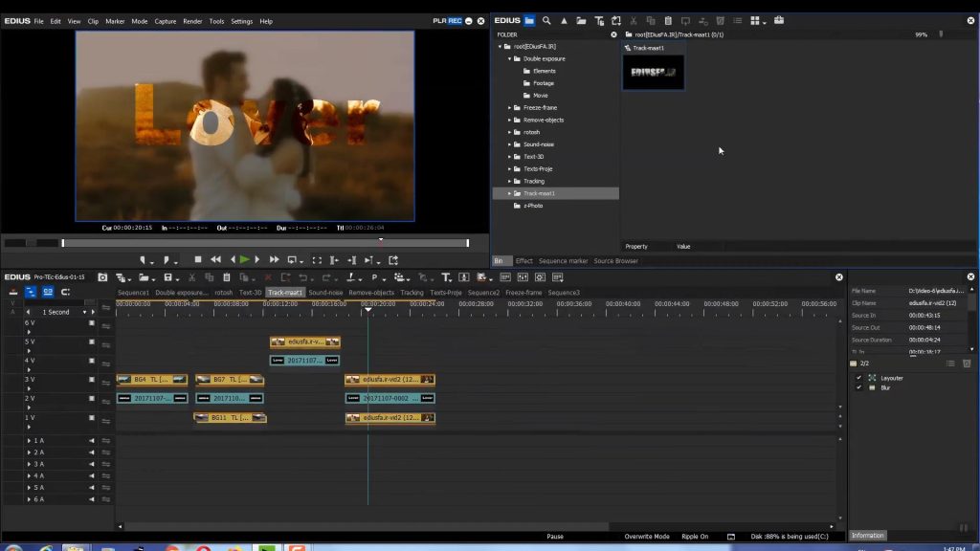Click the Information panel tab
The width and height of the screenshot is (980, 551).
pos(867,536)
